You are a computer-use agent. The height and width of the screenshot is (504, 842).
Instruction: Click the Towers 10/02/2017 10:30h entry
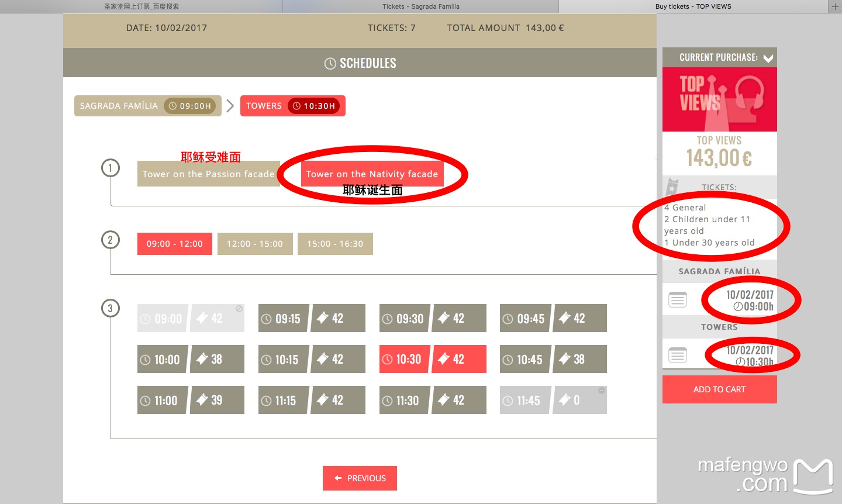pyautogui.click(x=750, y=355)
